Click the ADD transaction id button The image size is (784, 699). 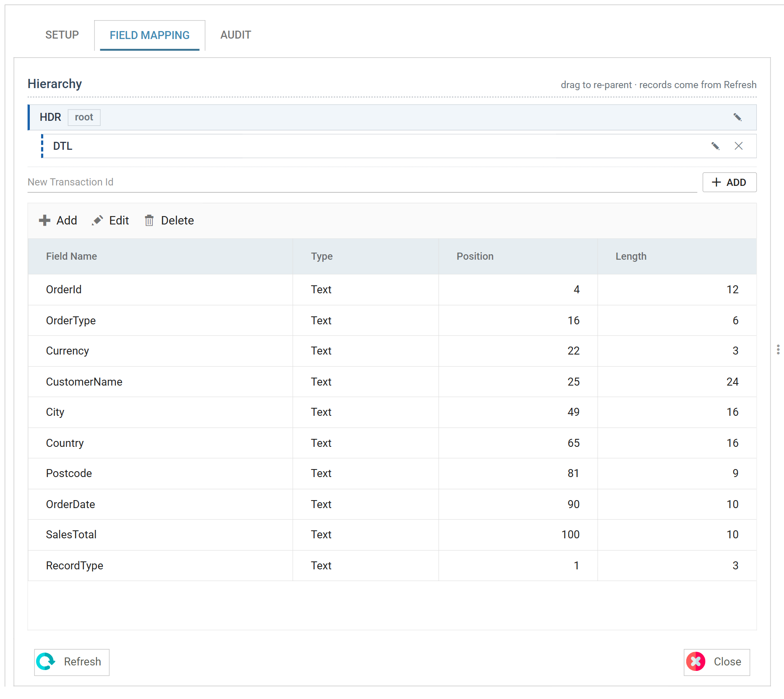click(x=729, y=182)
